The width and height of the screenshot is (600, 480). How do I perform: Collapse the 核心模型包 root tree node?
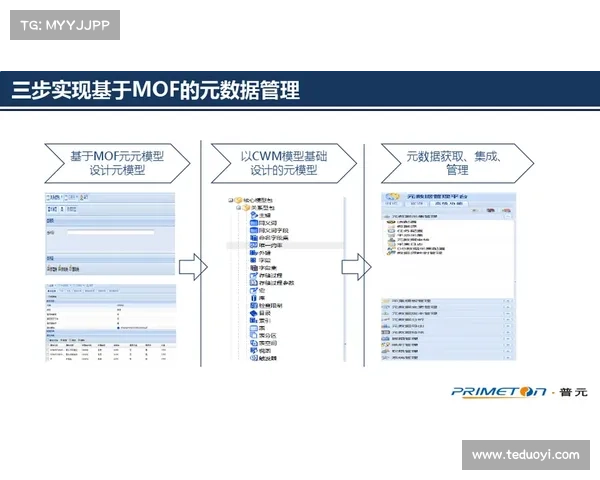click(231, 199)
